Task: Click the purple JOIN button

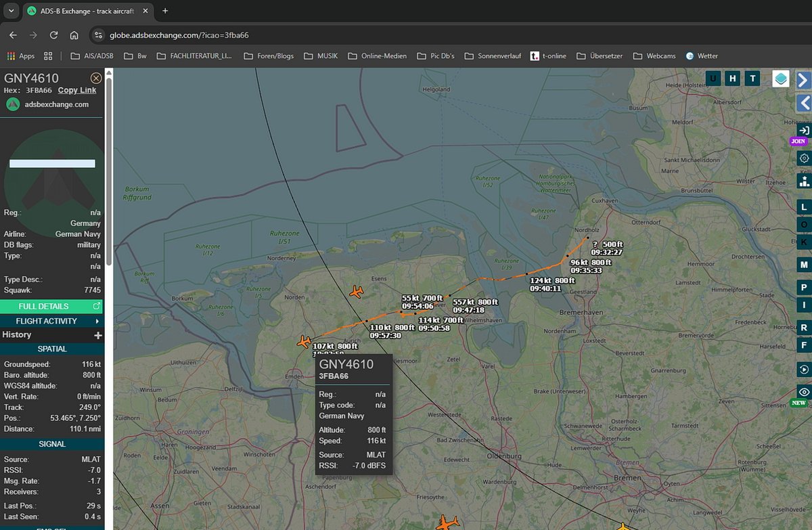Action: pos(799,141)
